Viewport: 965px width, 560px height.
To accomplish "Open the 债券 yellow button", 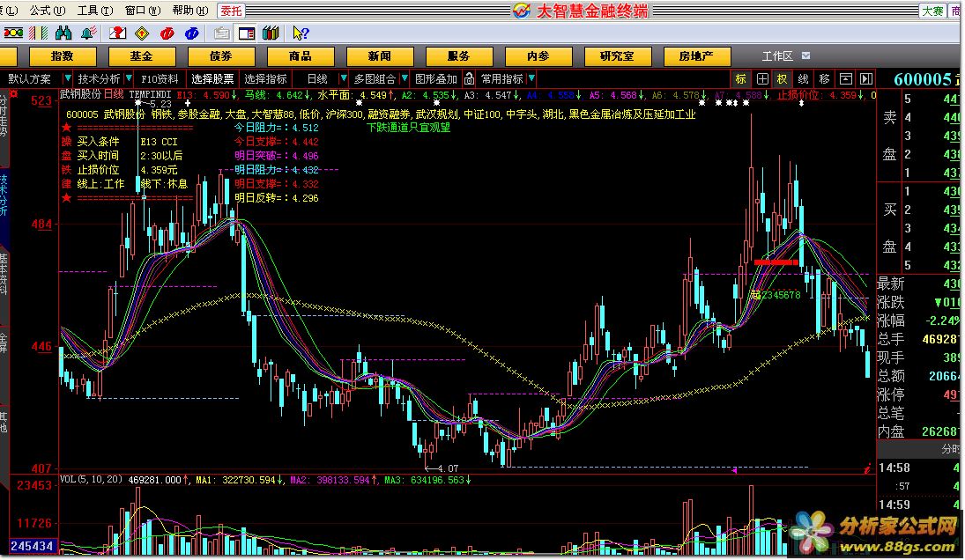I will pyautogui.click(x=221, y=56).
